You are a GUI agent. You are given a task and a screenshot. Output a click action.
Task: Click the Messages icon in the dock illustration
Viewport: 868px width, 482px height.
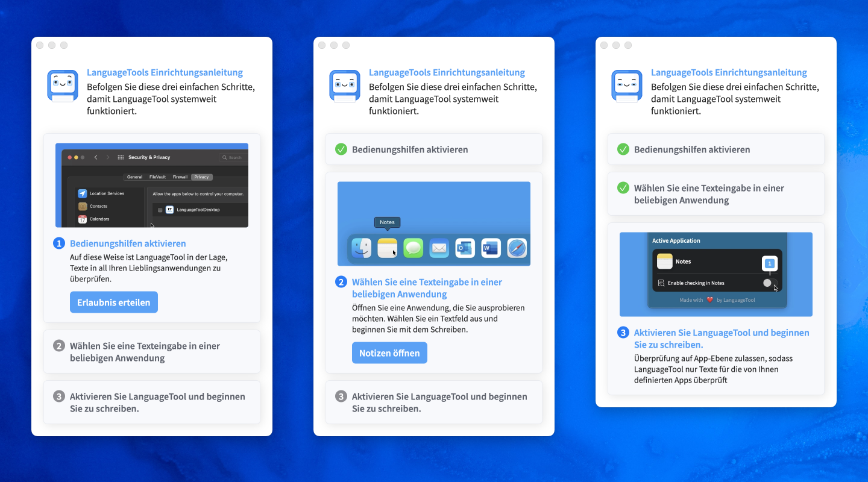[x=414, y=248]
